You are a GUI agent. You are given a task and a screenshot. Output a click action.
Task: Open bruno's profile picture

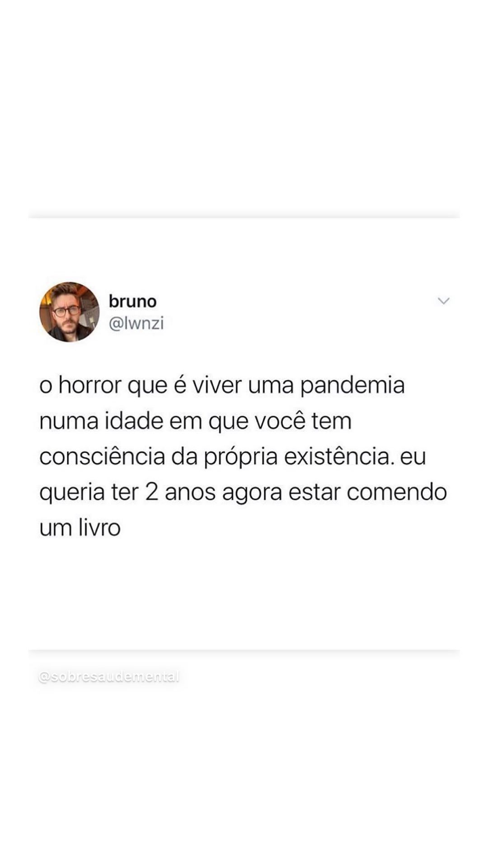pos(69,312)
